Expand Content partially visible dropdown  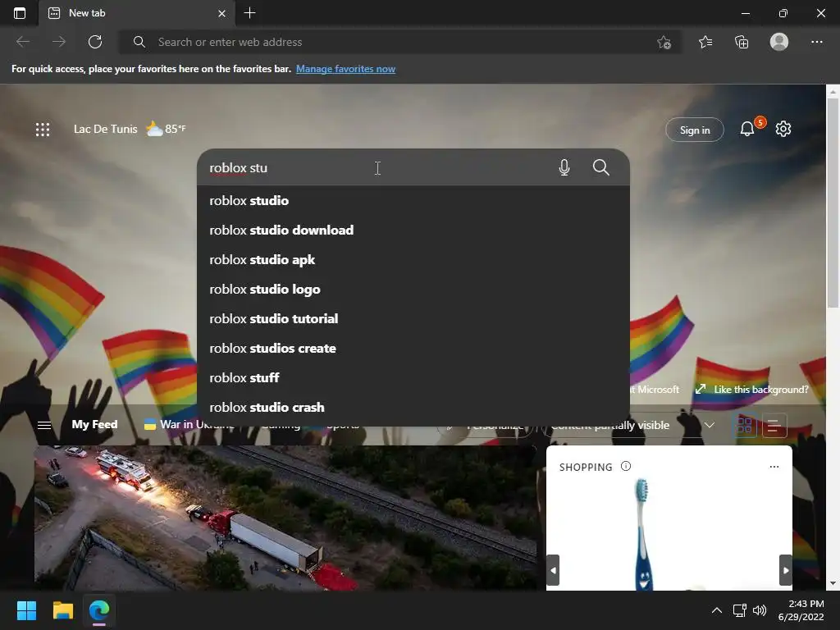point(710,425)
